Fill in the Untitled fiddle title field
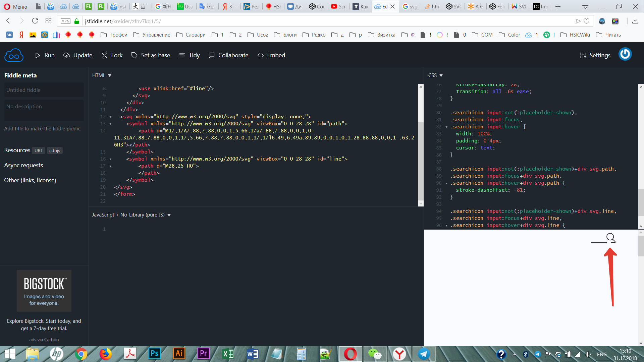644x362 pixels. 44,90
